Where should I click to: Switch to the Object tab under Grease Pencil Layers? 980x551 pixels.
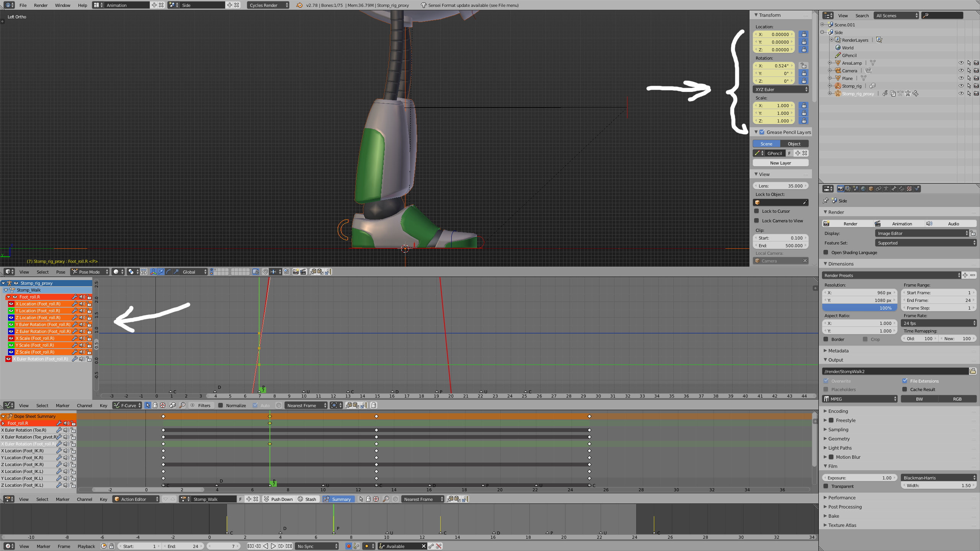[x=794, y=143]
